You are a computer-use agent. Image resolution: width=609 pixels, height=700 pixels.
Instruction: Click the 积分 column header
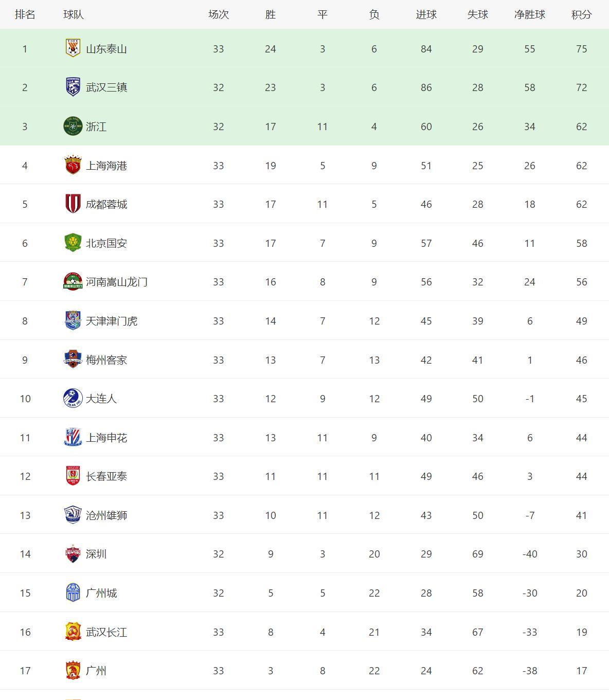click(581, 14)
